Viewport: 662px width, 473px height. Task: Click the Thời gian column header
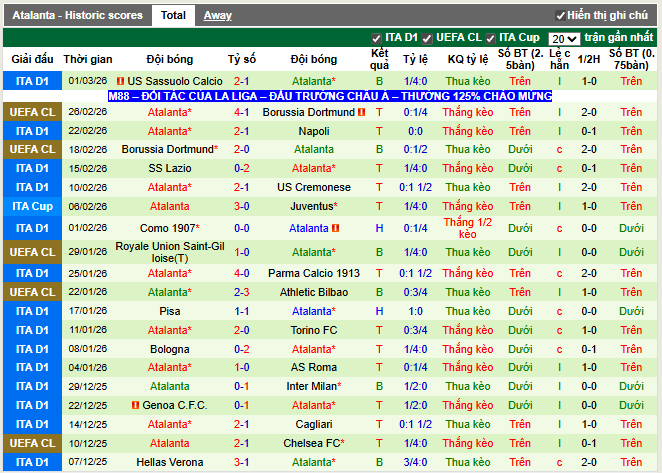tap(88, 59)
